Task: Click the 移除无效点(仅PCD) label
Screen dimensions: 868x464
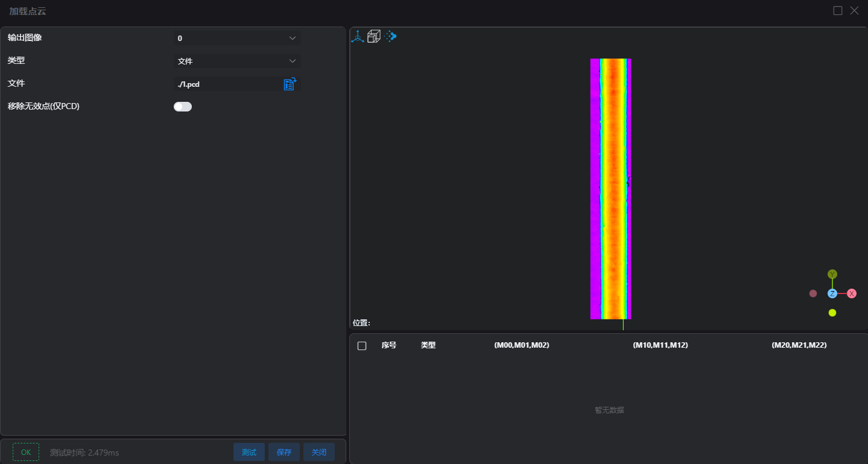Action: coord(43,106)
